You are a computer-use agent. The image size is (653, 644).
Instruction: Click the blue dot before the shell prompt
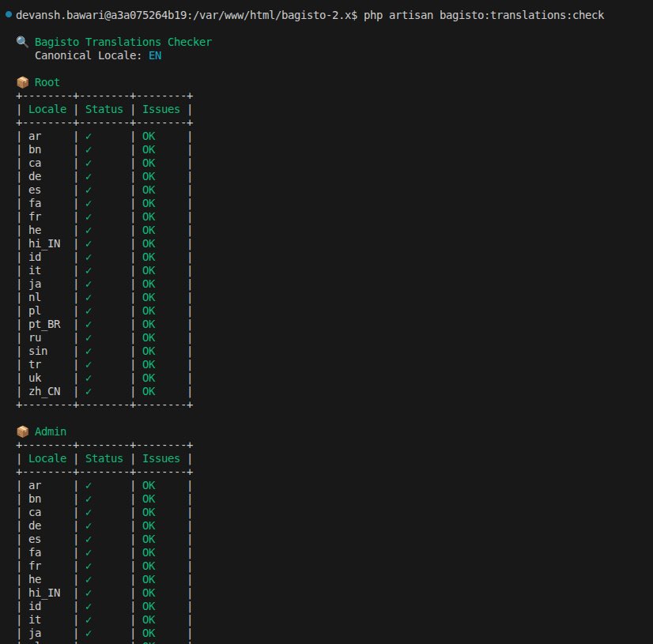9,14
